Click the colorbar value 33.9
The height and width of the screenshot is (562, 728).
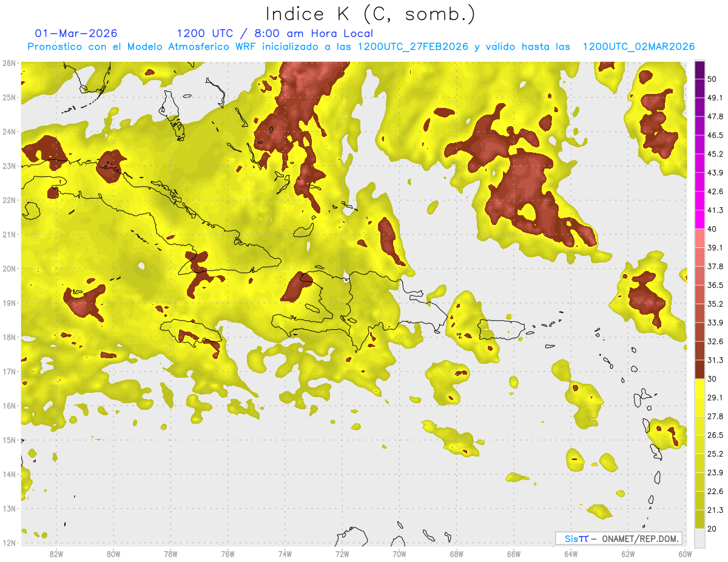(x=715, y=323)
